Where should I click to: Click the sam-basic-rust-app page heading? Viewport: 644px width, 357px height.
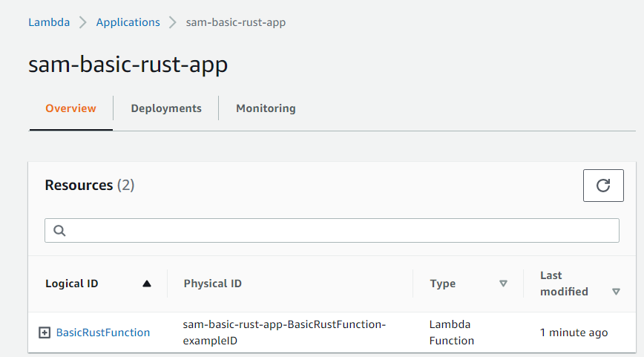[128, 65]
